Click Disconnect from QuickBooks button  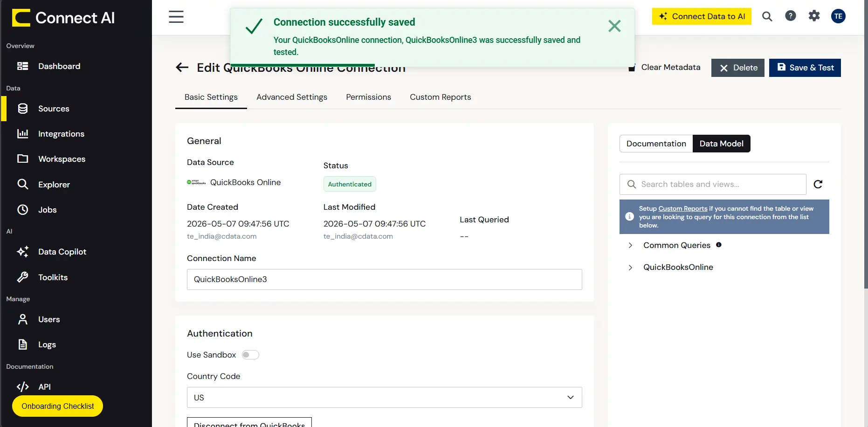(249, 422)
